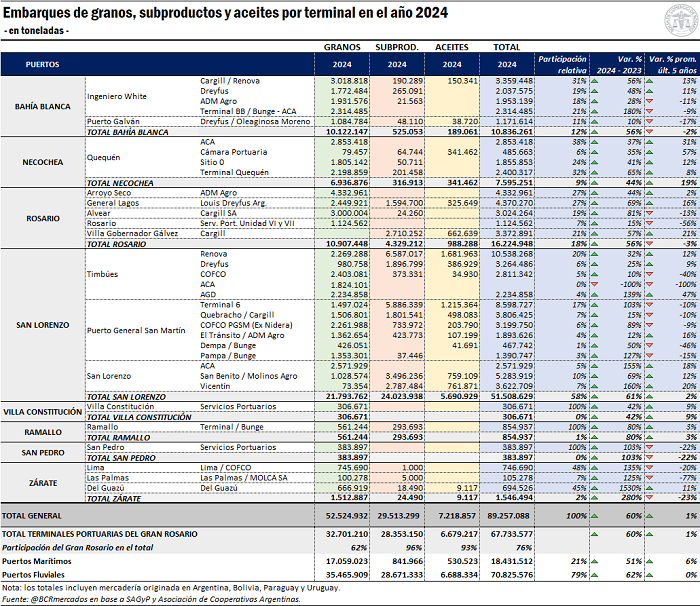Select the ACEITES column heading
The image size is (700, 606).
point(452,47)
